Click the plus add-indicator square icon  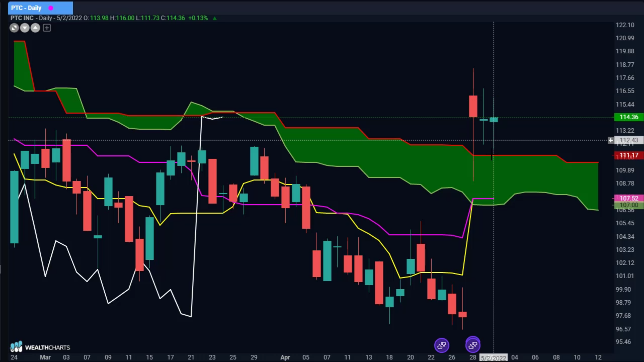click(47, 28)
